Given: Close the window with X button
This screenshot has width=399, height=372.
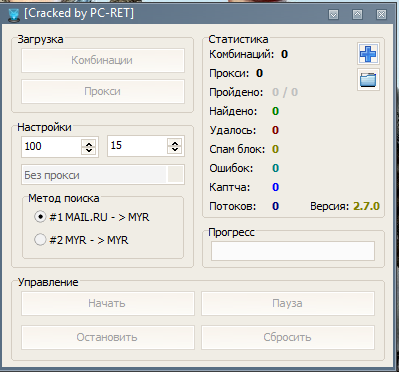Looking at the screenshot, I should point(381,14).
